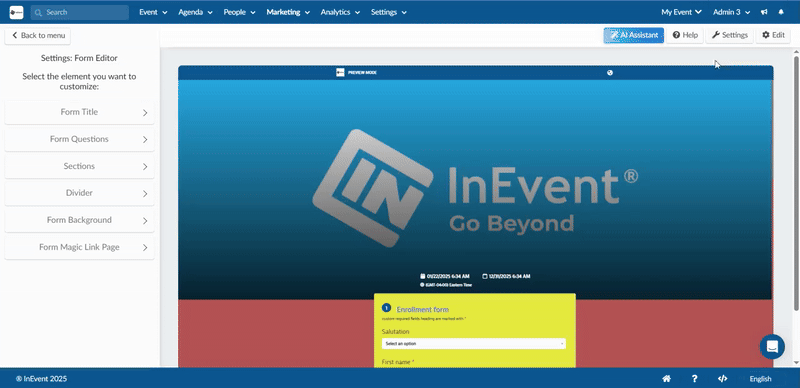This screenshot has width=800, height=388.
Task: Click the Help button
Action: click(685, 35)
